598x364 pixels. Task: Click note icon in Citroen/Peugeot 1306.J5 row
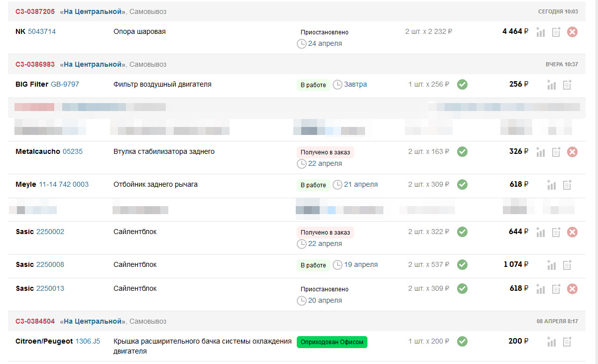tap(567, 342)
